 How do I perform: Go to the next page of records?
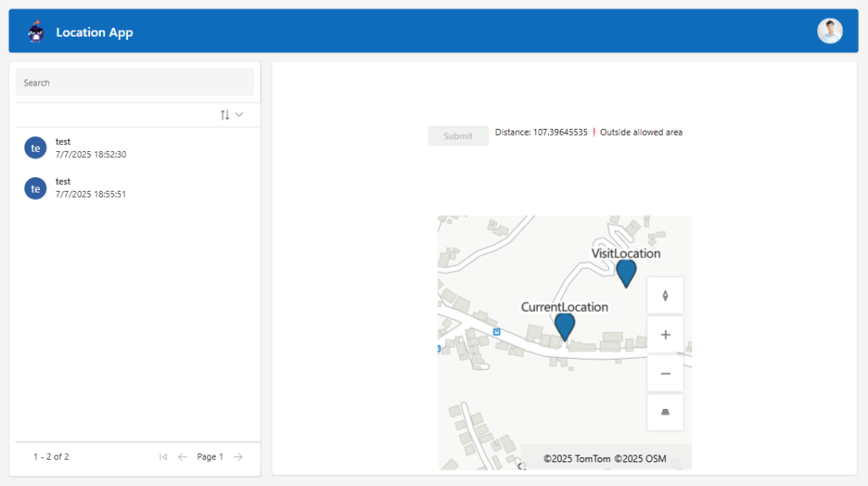point(238,457)
